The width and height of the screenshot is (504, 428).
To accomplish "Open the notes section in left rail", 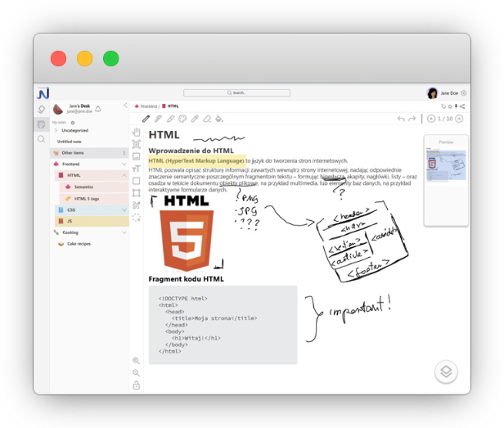I will click(x=42, y=124).
